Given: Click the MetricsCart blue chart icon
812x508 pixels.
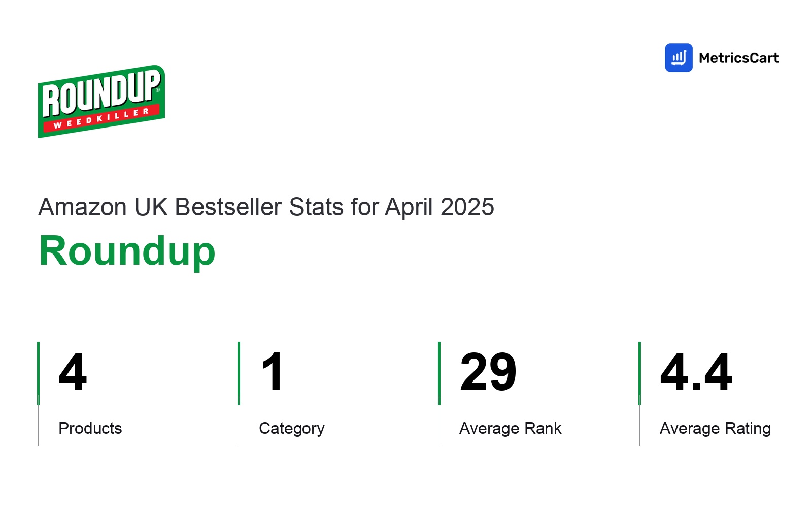Looking at the screenshot, I should 679,57.
